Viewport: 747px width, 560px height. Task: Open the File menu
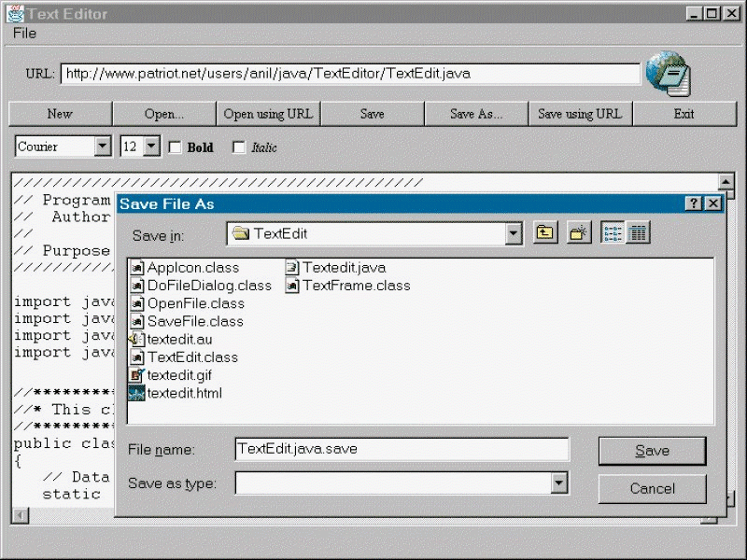point(24,34)
